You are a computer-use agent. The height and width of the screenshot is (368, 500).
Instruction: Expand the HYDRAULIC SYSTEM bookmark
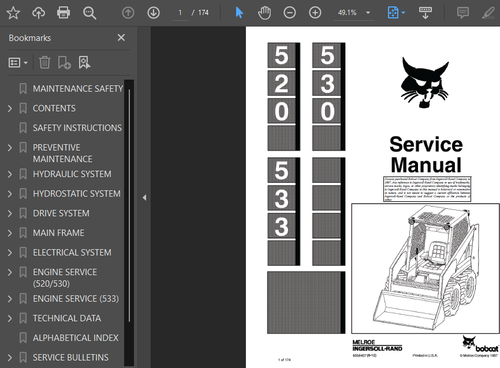pyautogui.click(x=10, y=174)
